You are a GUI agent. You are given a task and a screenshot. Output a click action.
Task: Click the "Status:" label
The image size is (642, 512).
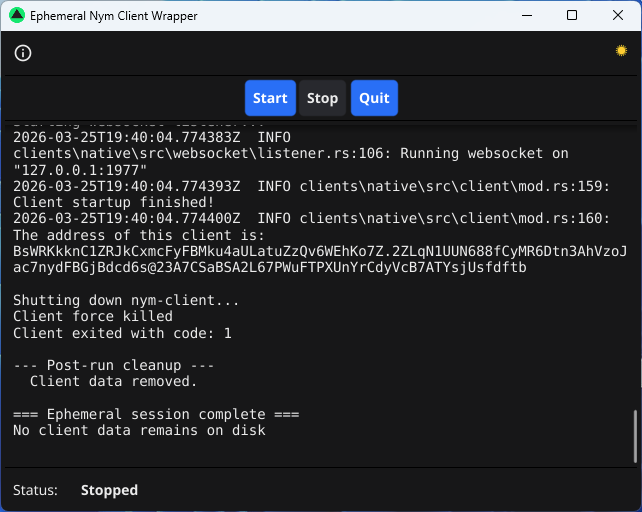pos(35,490)
